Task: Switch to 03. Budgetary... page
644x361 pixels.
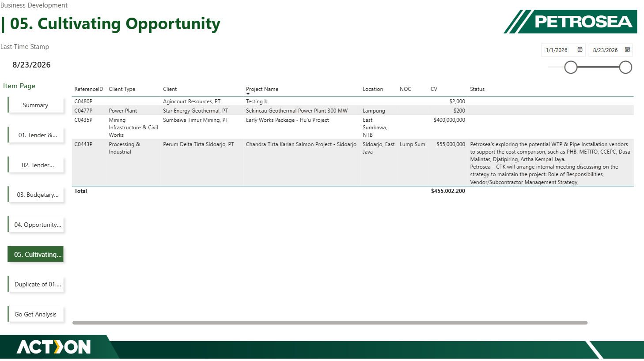Action: [36, 195]
